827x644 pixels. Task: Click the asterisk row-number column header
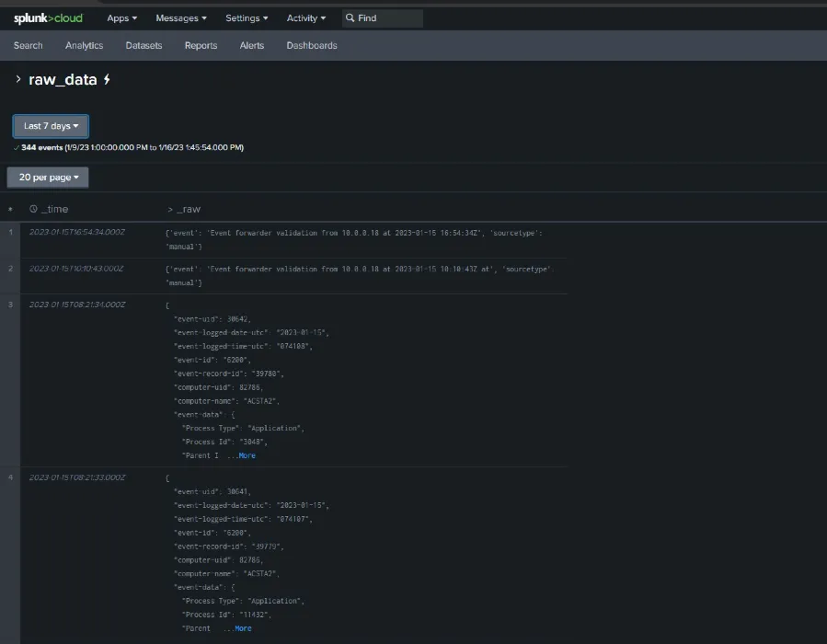tap(10, 210)
